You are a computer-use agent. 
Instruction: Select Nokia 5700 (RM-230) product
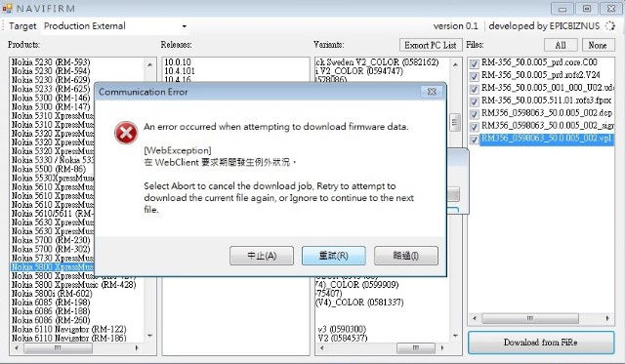point(51,240)
